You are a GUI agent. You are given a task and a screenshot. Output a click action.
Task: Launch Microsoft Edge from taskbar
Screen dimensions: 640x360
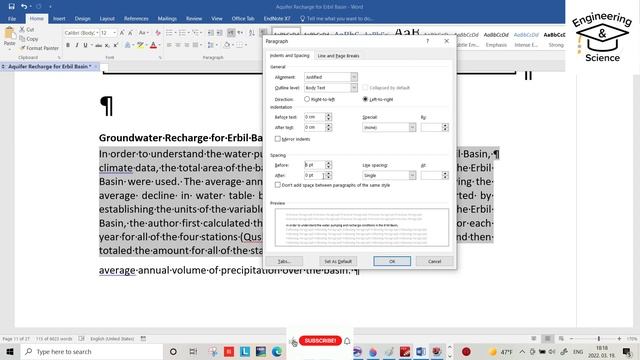pos(277,351)
